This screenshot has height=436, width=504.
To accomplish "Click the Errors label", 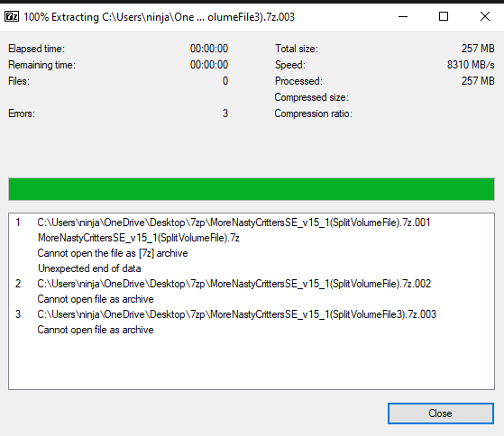I will point(22,114).
